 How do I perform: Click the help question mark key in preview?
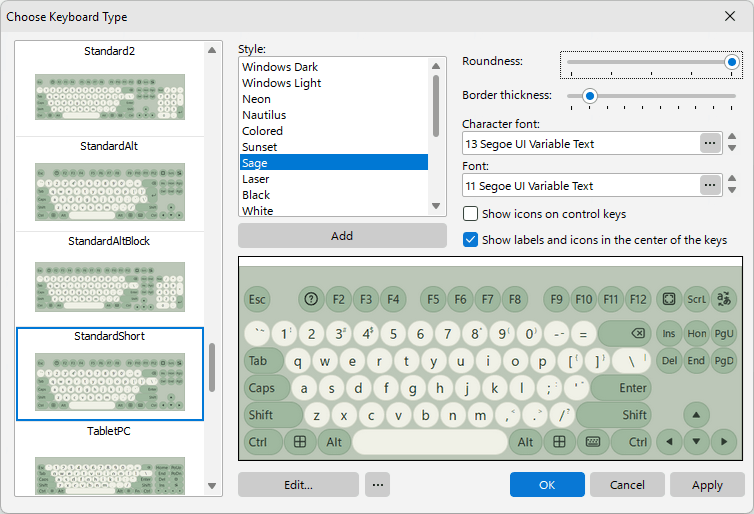311,299
